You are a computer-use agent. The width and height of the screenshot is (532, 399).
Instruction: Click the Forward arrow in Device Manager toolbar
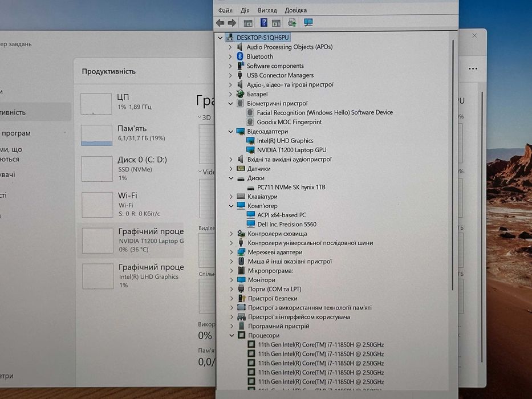pyautogui.click(x=232, y=23)
